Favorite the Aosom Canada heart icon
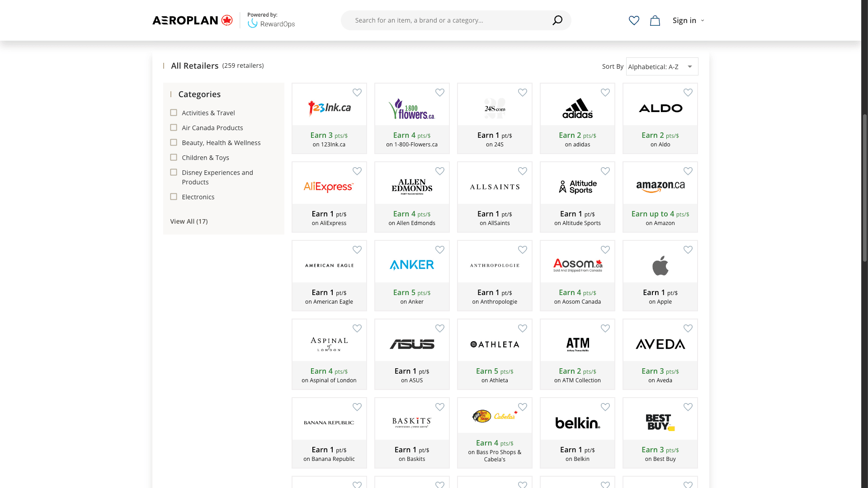Image resolution: width=868 pixels, height=488 pixels. [605, 249]
